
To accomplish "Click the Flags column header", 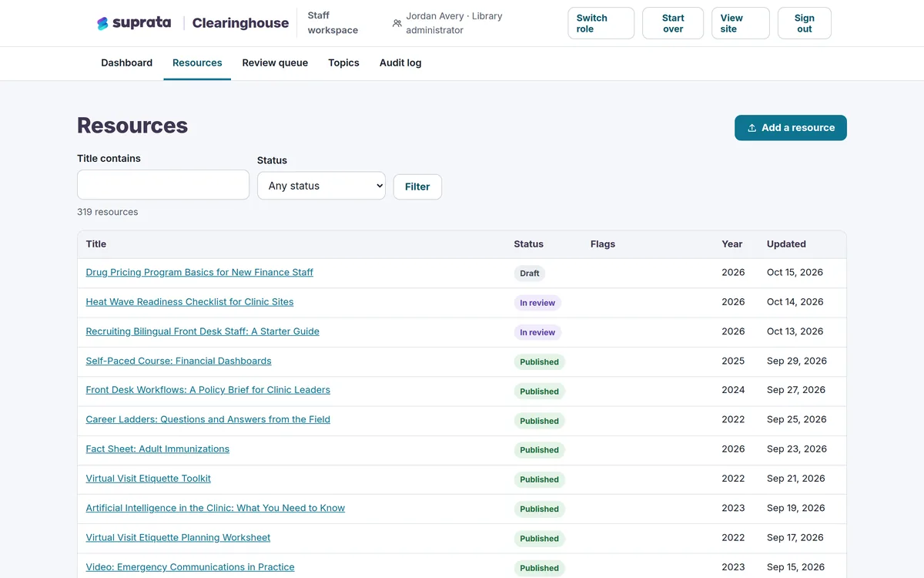I will (x=603, y=244).
